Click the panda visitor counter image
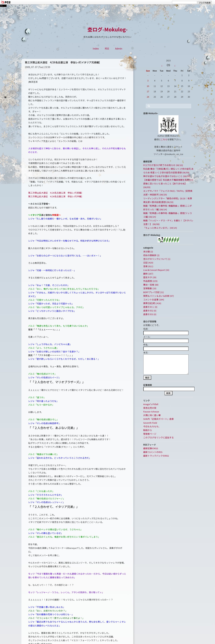This screenshot has height=644, width=215. click(168, 240)
